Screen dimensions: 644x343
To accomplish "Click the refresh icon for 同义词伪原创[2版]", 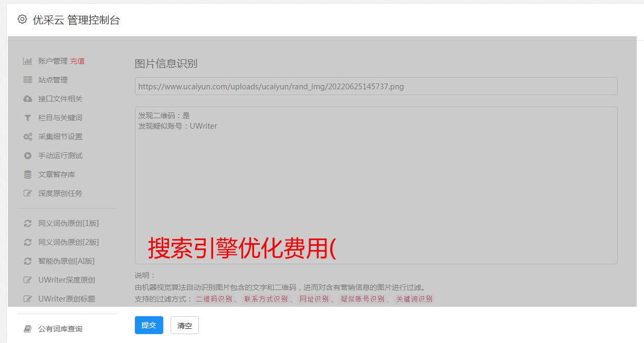I will click(x=28, y=242).
